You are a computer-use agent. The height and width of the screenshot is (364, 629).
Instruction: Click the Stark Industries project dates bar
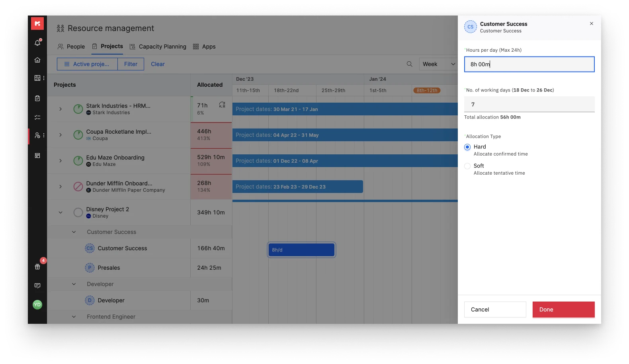(345, 109)
